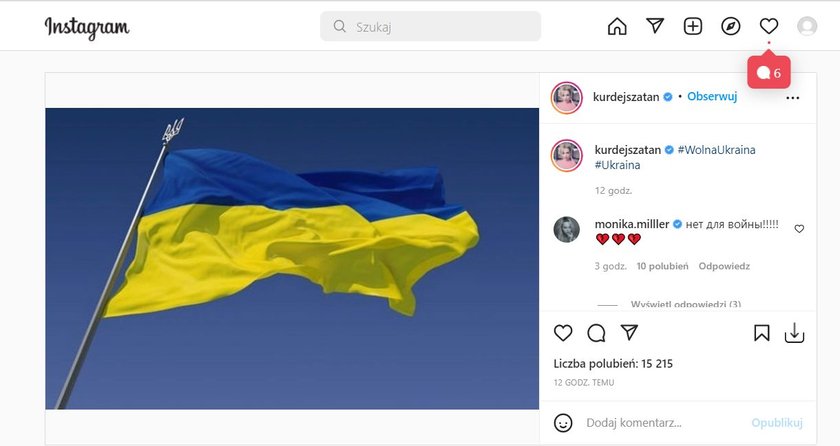Like the post with heart icon

coord(563,332)
